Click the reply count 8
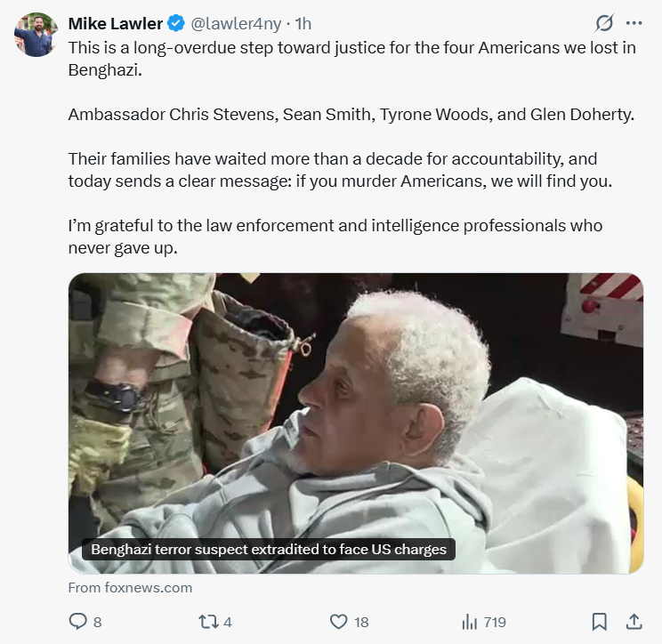Viewport: 662px width, 644px height. point(97,622)
